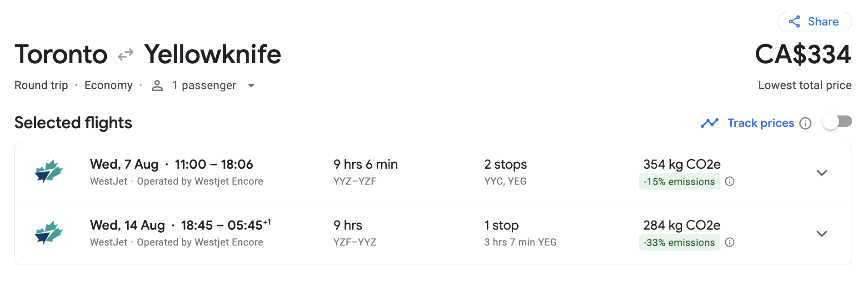The width and height of the screenshot is (868, 281).
Task: Click the CA$334 total price
Action: tap(803, 55)
